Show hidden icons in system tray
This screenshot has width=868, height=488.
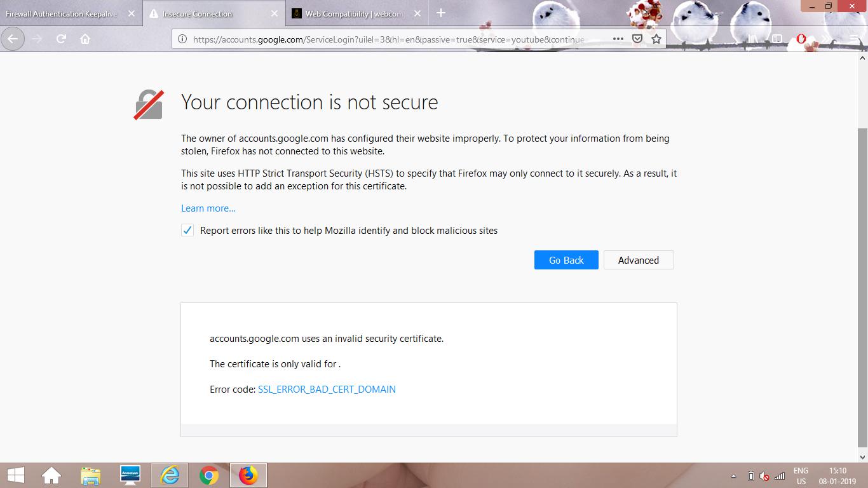(733, 477)
